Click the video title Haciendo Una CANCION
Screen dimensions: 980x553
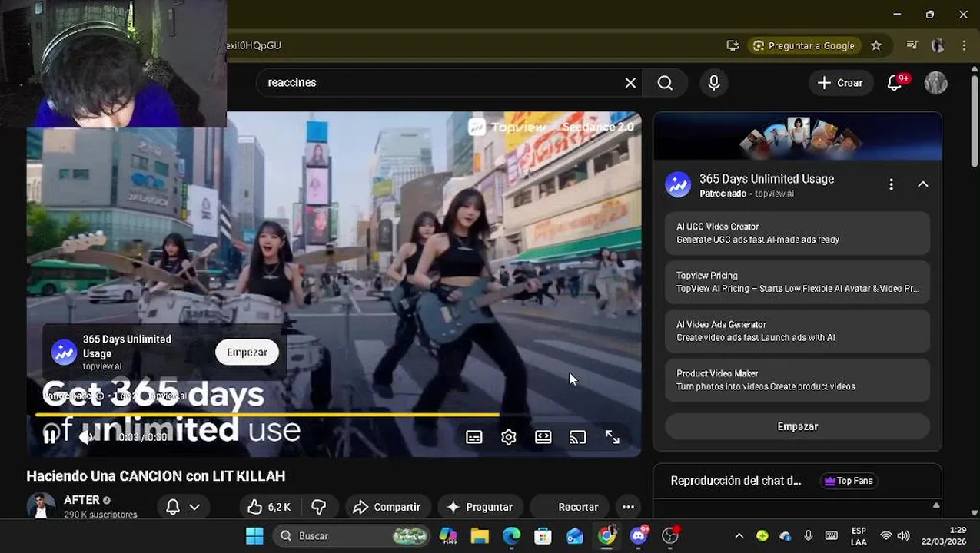coord(156,476)
